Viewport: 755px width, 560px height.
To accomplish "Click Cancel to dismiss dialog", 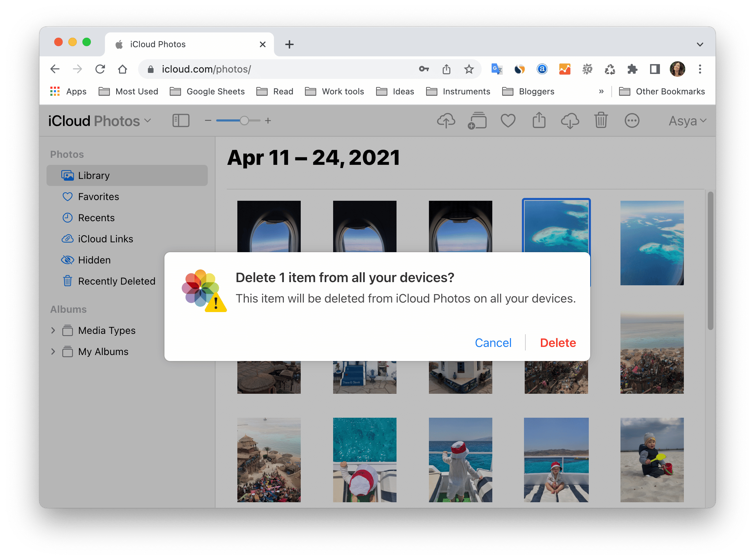I will [x=493, y=342].
